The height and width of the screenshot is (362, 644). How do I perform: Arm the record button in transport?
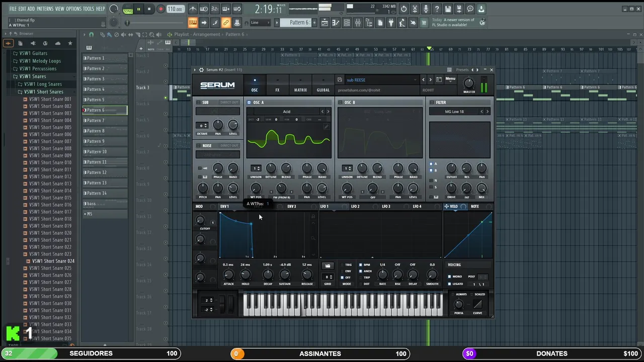tap(160, 9)
